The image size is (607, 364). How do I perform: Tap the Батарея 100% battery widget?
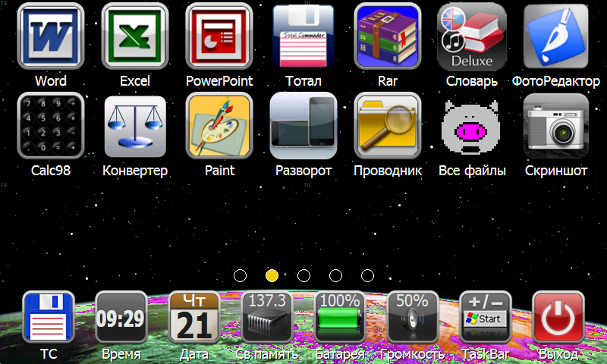coord(339,317)
